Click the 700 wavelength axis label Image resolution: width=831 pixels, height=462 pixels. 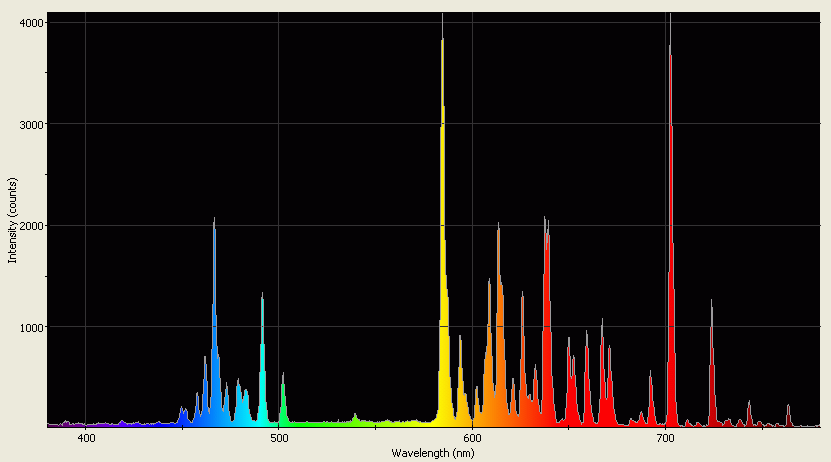[666, 438]
